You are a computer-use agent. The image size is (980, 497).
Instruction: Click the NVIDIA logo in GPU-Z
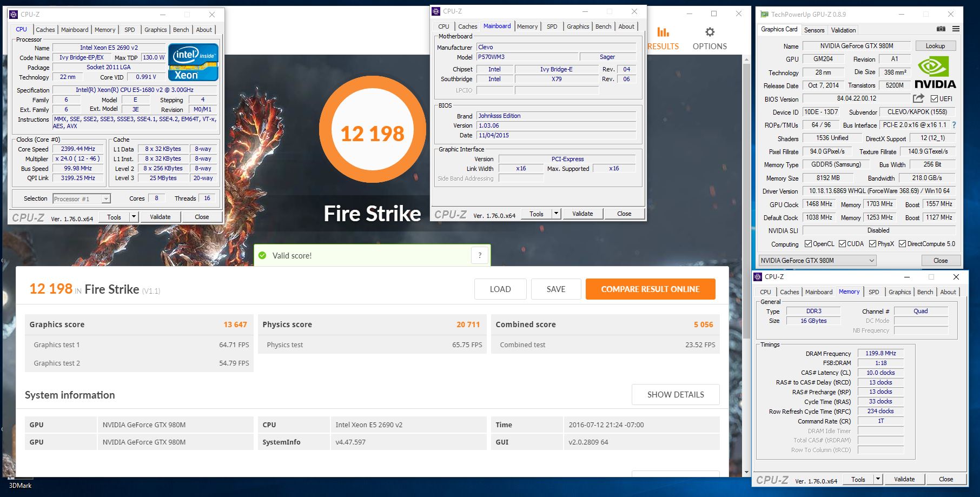pyautogui.click(x=935, y=73)
